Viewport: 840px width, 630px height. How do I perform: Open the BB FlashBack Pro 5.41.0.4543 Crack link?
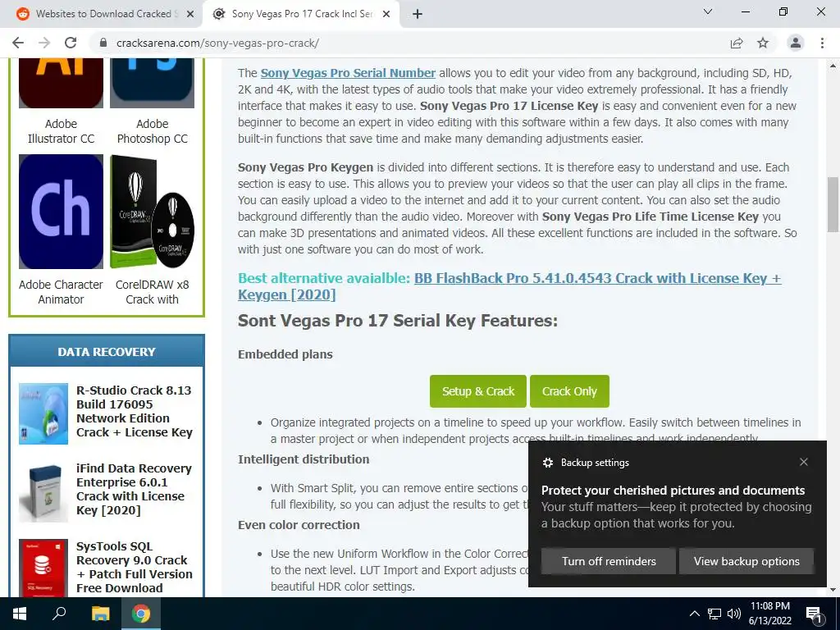(509, 286)
